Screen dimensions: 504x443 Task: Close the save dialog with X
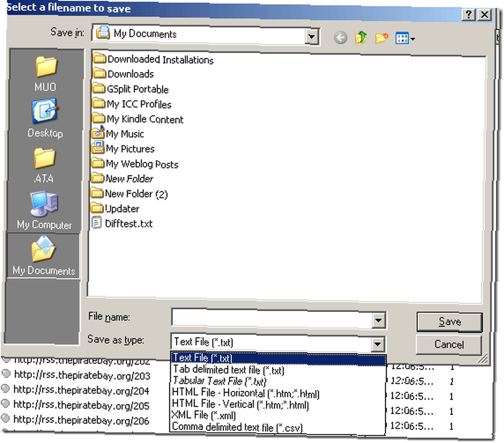(x=484, y=15)
